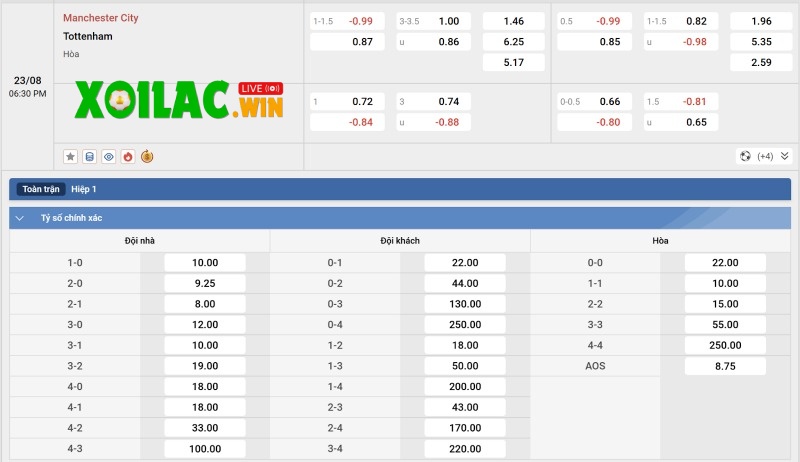Click the Tottenham team name
The height and width of the screenshot is (462, 800).
pos(88,37)
